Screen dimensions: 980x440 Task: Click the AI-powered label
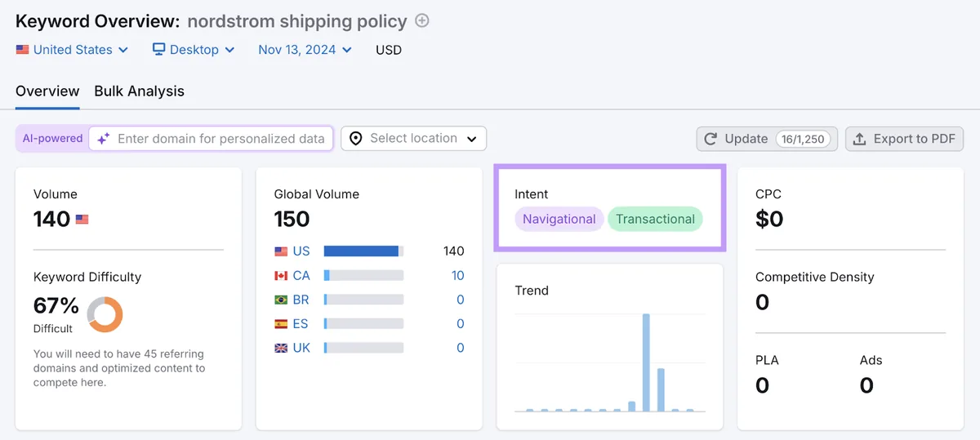point(52,139)
